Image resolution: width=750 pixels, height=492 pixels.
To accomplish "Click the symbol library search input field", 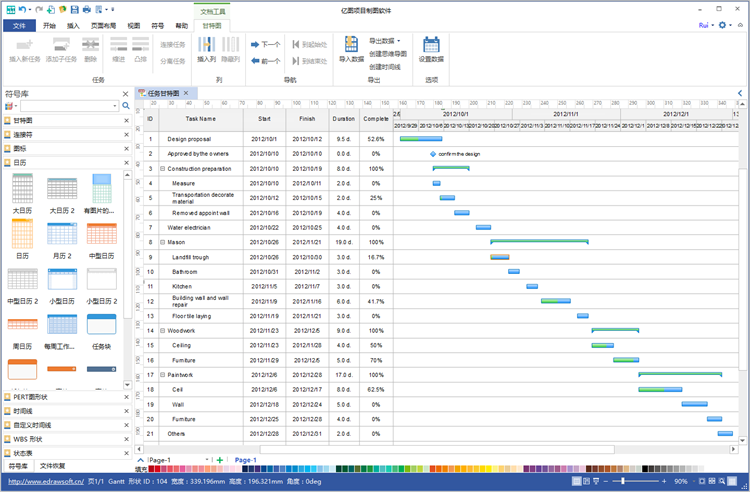I will pyautogui.click(x=66, y=106).
